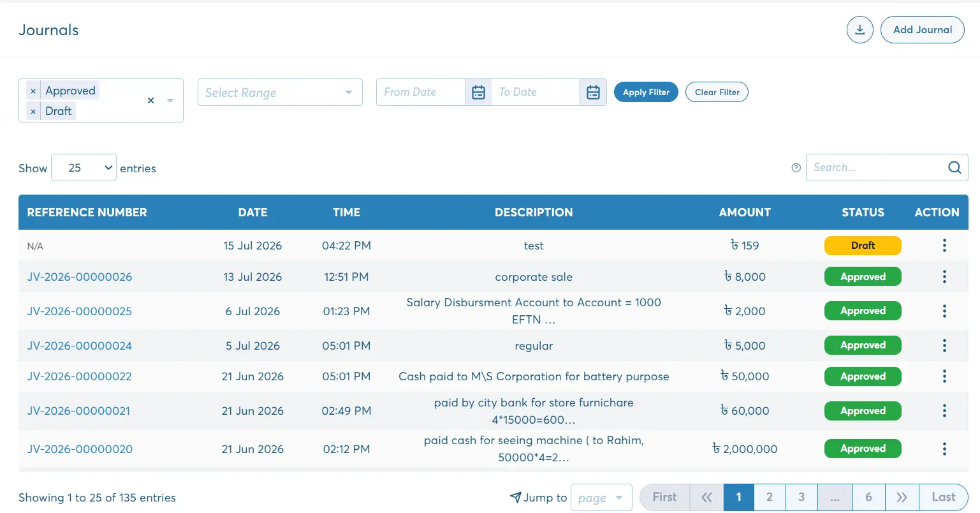
Task: Click the 'corporate sale' description
Action: tap(534, 277)
